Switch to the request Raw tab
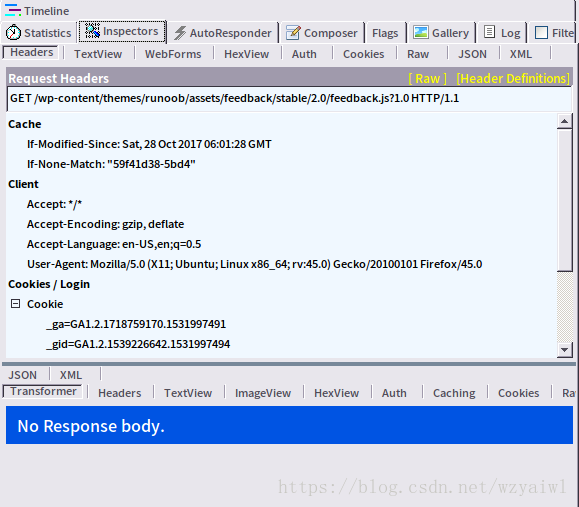 click(x=418, y=54)
